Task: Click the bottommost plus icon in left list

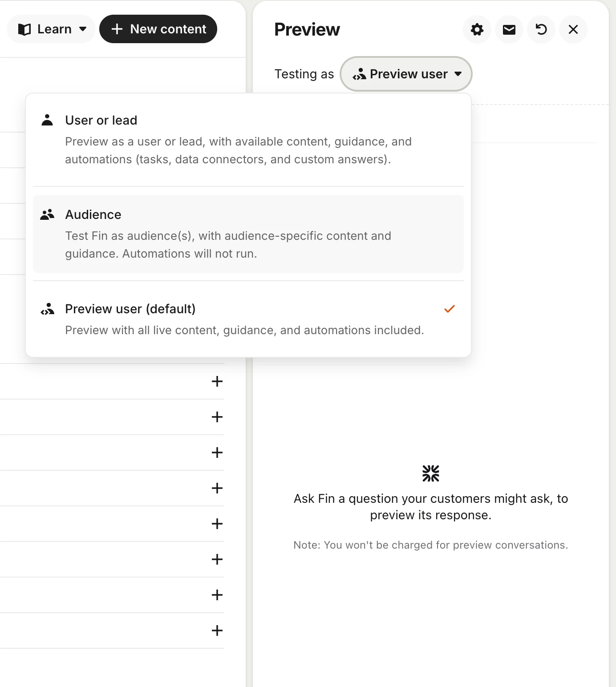Action: (x=217, y=630)
